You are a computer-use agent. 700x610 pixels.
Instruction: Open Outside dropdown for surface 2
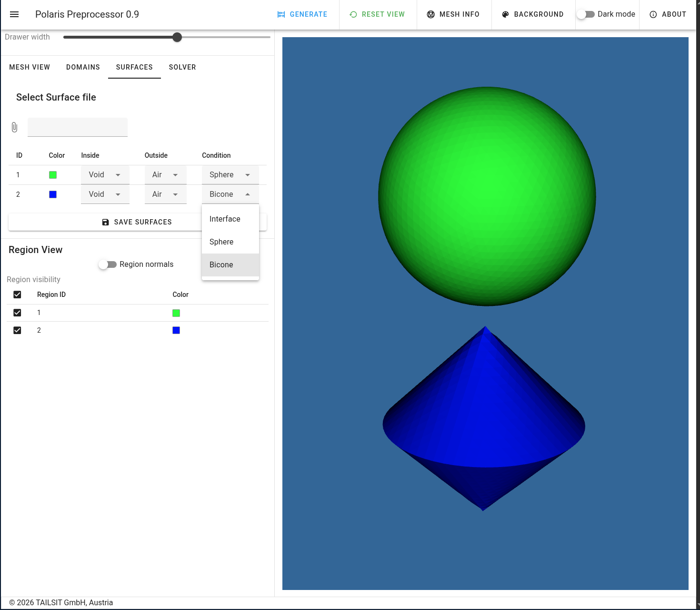tap(166, 194)
